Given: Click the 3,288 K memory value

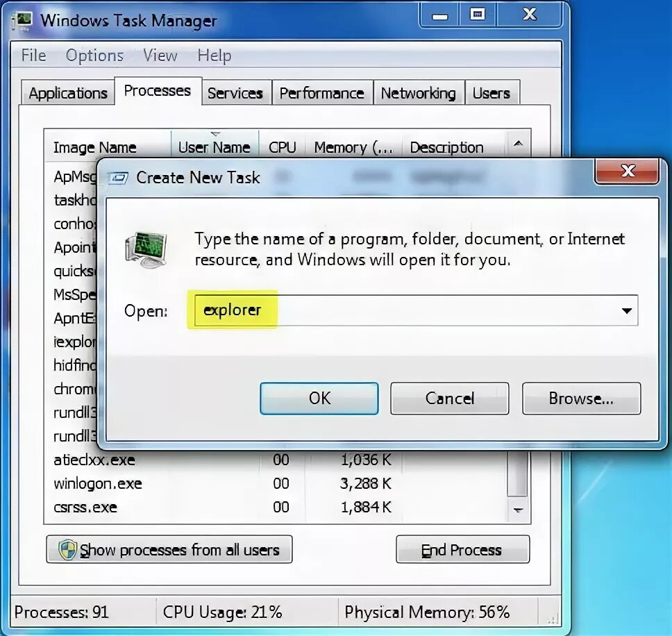Looking at the screenshot, I should click(x=366, y=483).
